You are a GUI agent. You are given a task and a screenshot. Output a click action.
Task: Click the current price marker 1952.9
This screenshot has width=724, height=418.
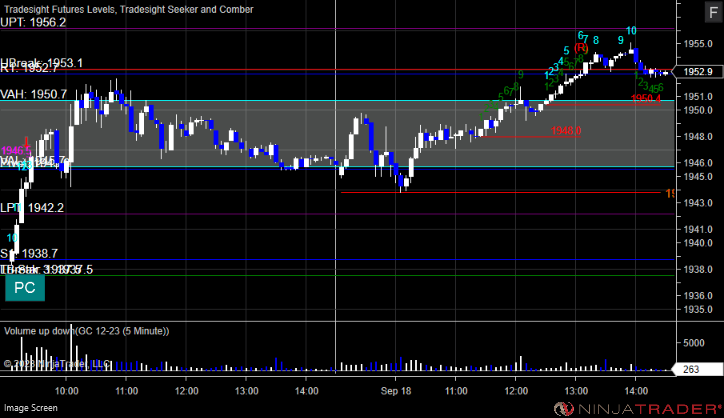point(698,72)
